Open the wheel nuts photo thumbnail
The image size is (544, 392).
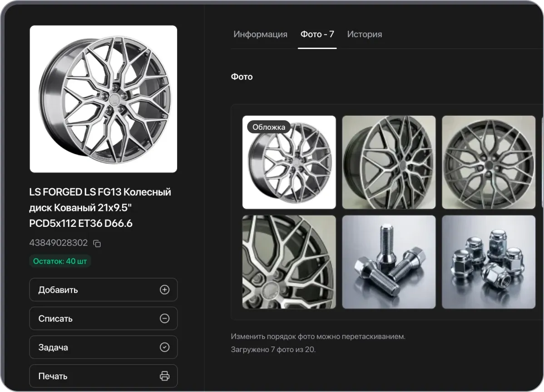[489, 262]
